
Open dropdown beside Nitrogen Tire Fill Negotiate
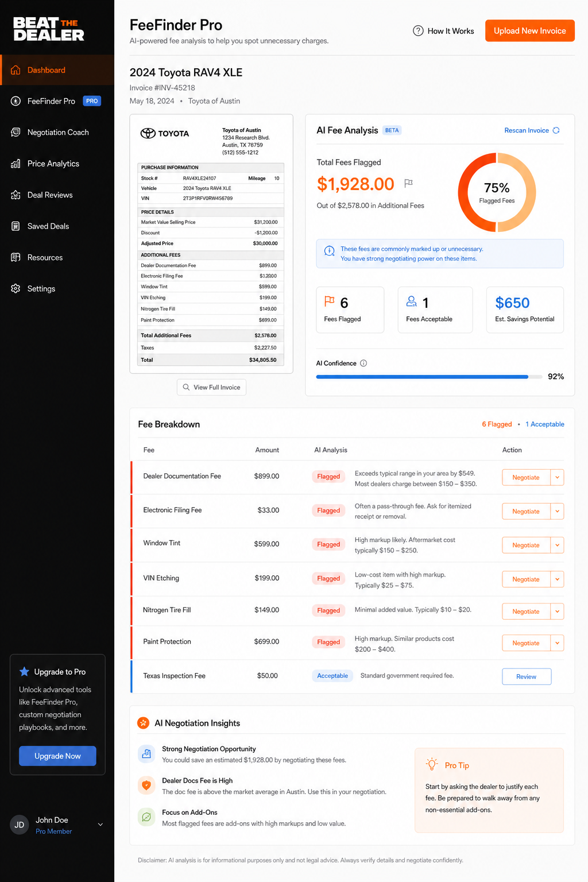point(557,612)
